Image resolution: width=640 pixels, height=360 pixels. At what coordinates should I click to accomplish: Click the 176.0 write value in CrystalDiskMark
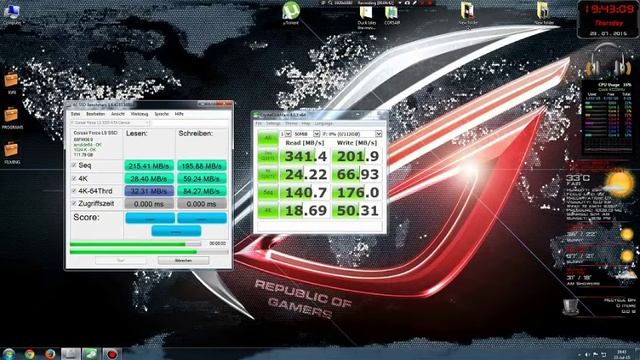pyautogui.click(x=357, y=192)
